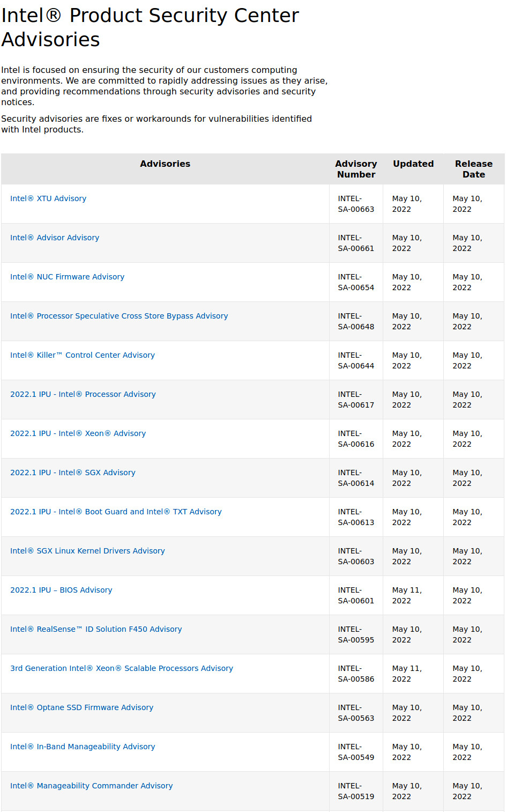
Task: Click the Release Date column header
Action: (474, 169)
